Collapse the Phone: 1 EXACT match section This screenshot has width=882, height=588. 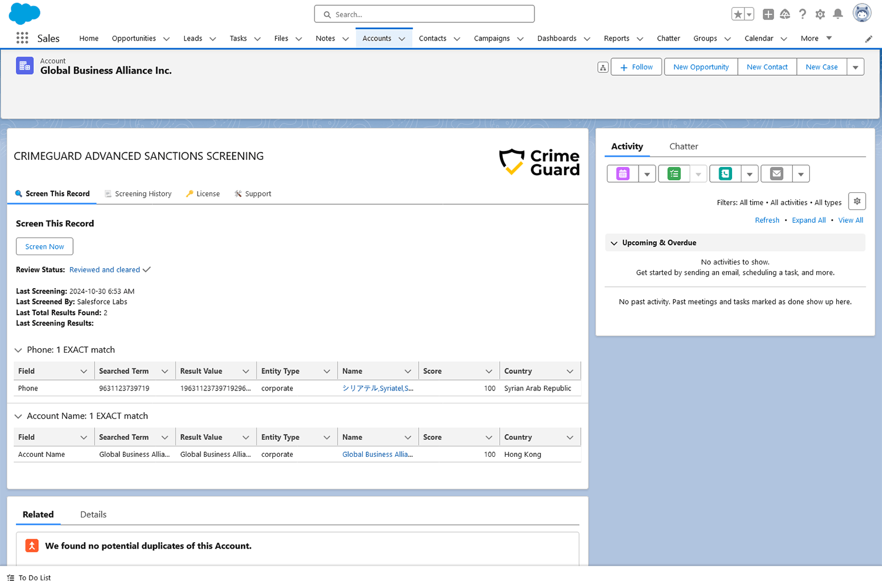pos(18,350)
